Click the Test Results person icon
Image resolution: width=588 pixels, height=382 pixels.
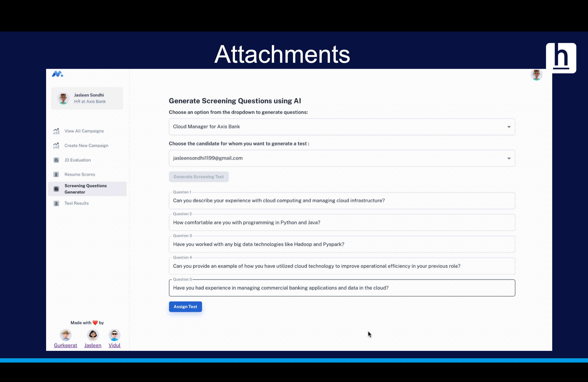(56, 203)
